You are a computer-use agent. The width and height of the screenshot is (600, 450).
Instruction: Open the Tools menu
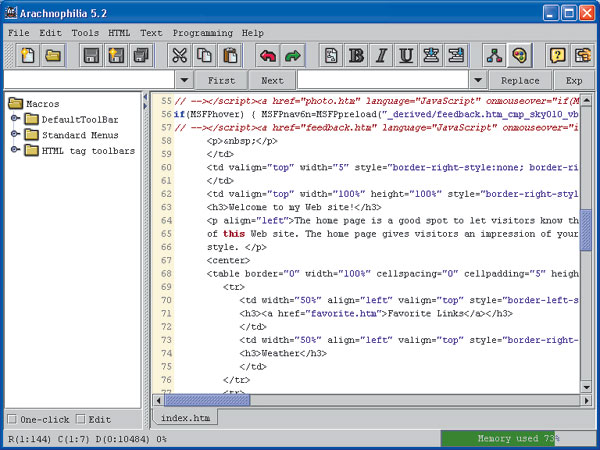coord(85,33)
